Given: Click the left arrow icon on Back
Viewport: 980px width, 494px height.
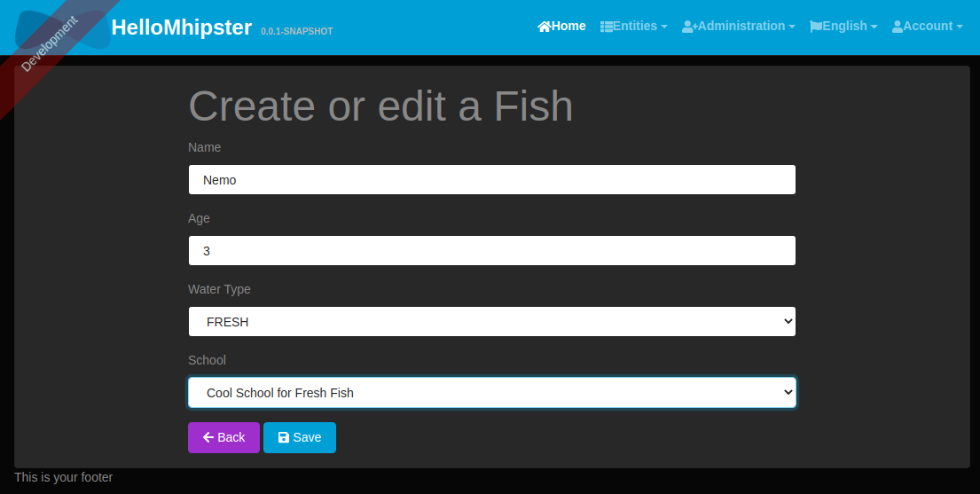Looking at the screenshot, I should [x=208, y=438].
